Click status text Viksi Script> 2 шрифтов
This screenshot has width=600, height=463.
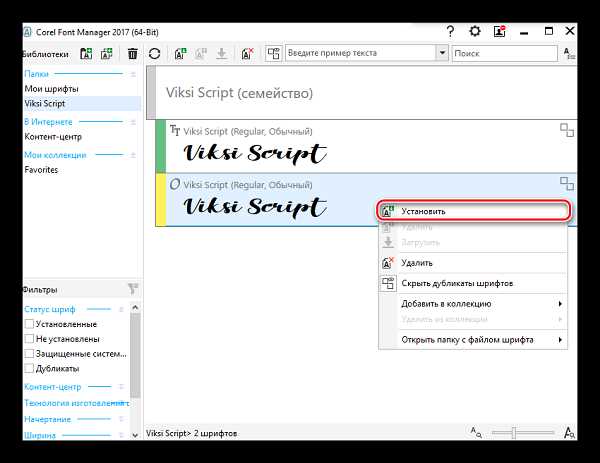click(x=192, y=434)
